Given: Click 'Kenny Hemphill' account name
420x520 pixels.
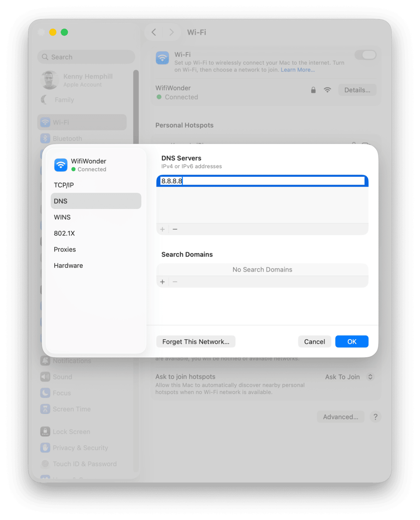Looking at the screenshot, I should [88, 76].
